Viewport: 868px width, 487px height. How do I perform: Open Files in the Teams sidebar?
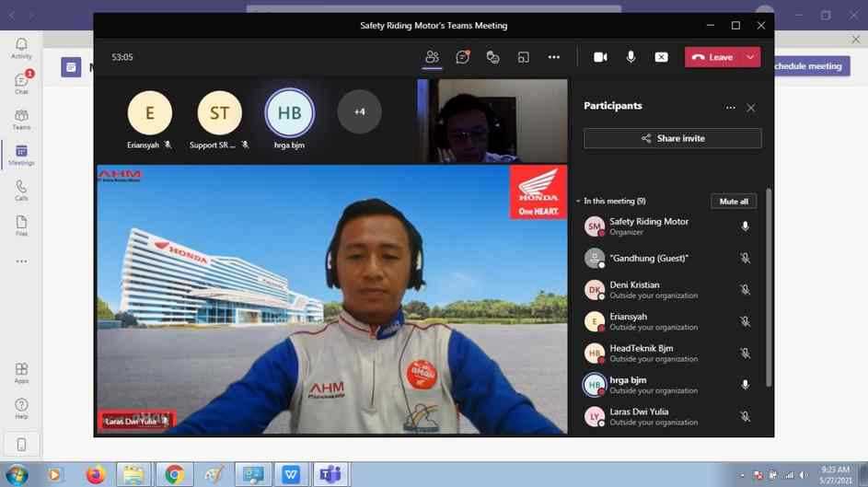[x=21, y=226]
